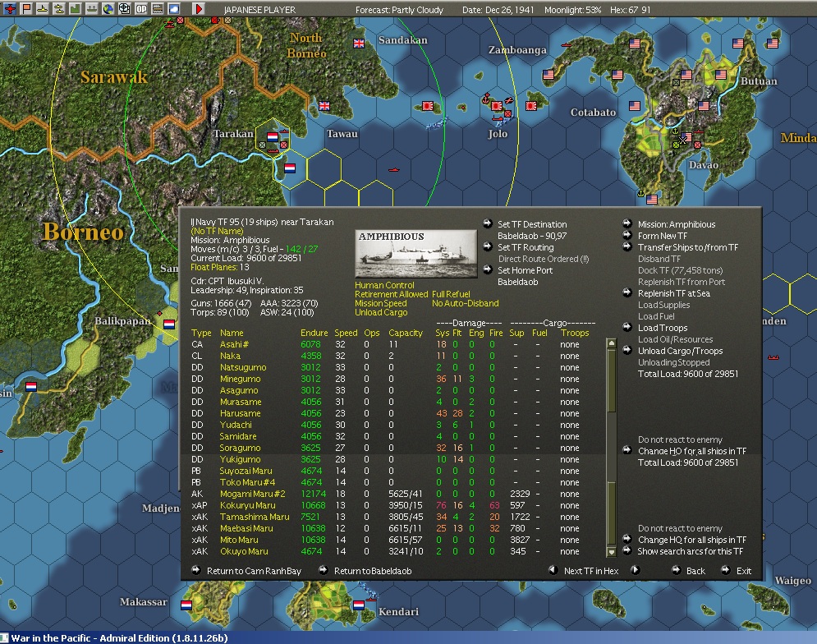The image size is (817, 644).
Task: Open ship Mogami Maru #2 details
Action: click(x=253, y=494)
